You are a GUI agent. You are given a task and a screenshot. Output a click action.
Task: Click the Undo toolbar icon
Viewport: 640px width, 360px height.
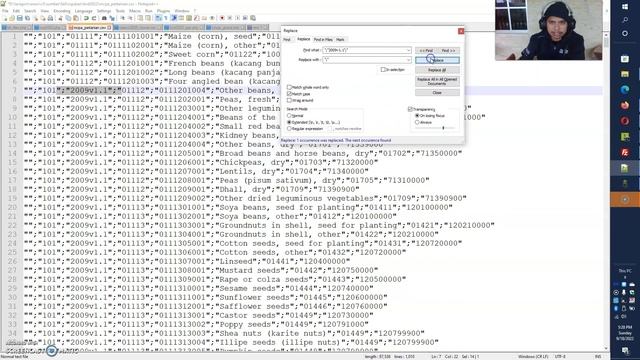coord(86,18)
